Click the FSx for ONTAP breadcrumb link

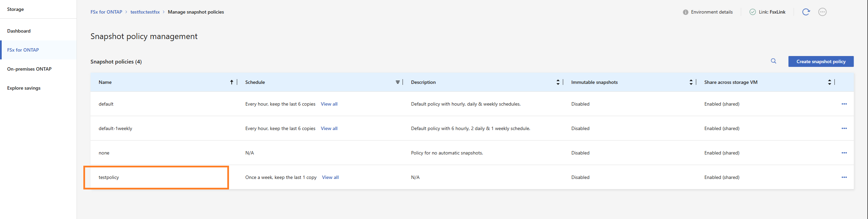tap(106, 12)
